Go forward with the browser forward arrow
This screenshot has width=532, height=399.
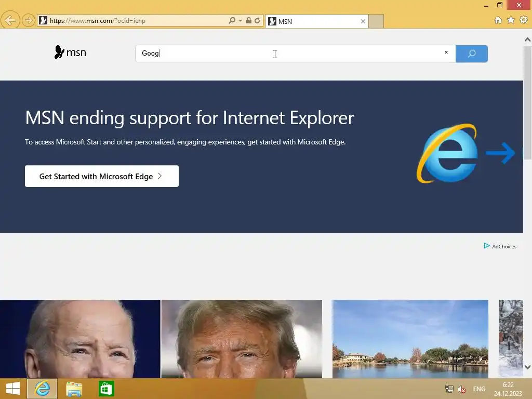point(29,20)
